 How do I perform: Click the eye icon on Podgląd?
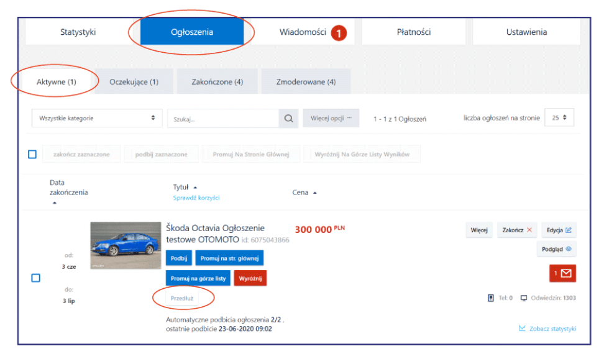point(569,249)
